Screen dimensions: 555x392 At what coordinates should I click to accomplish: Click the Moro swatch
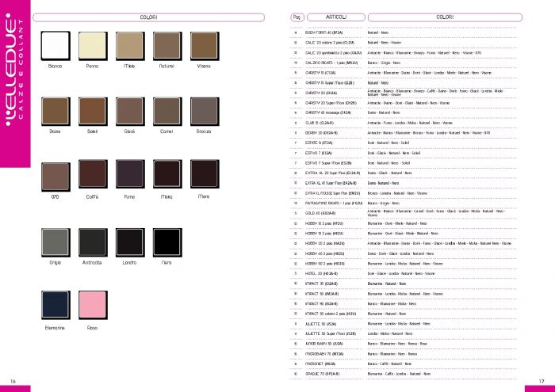tap(205, 174)
